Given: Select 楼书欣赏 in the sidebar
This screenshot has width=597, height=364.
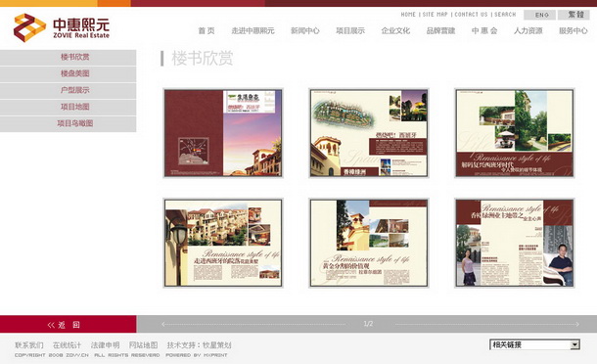Looking at the screenshot, I should [x=68, y=57].
